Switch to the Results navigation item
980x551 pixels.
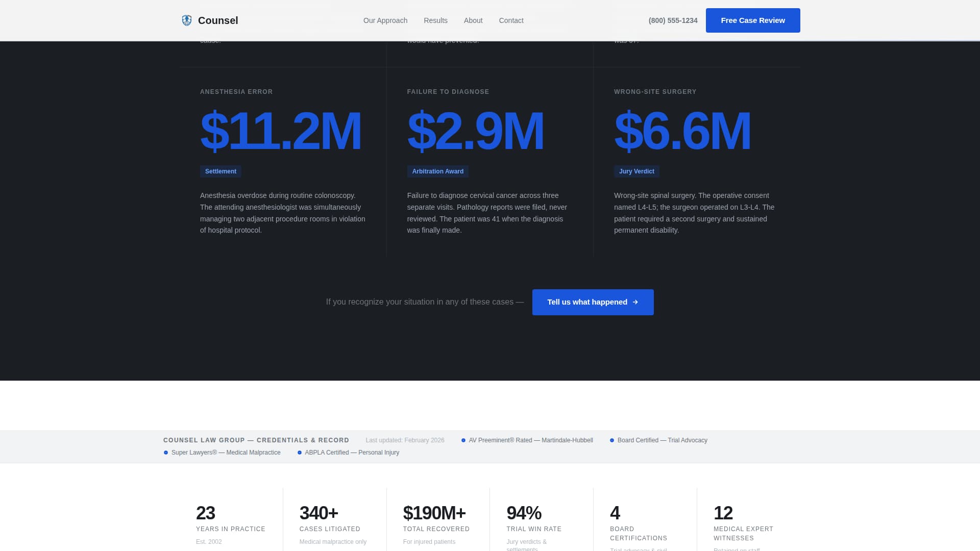435,20
